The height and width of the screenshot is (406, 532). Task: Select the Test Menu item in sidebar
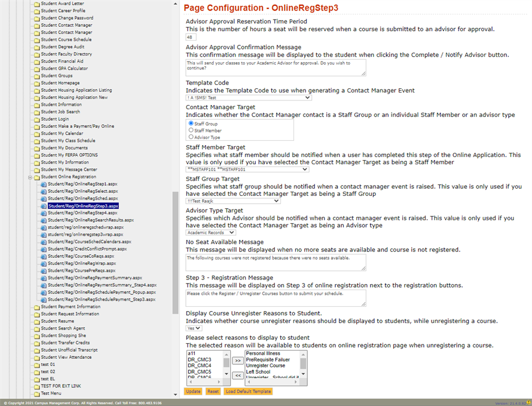click(x=51, y=393)
